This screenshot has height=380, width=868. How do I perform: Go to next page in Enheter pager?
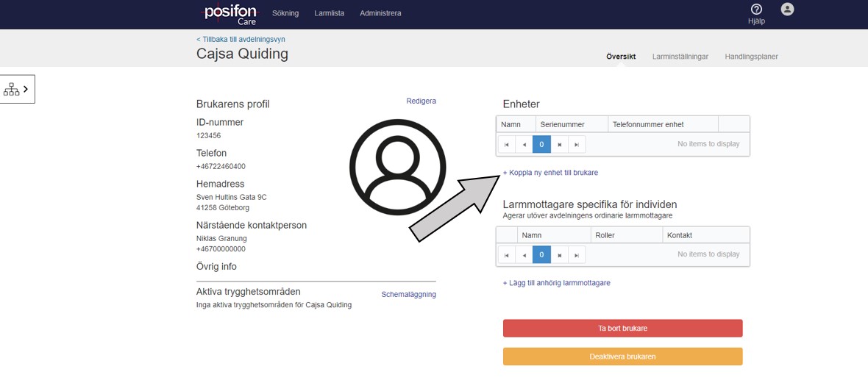pyautogui.click(x=560, y=145)
